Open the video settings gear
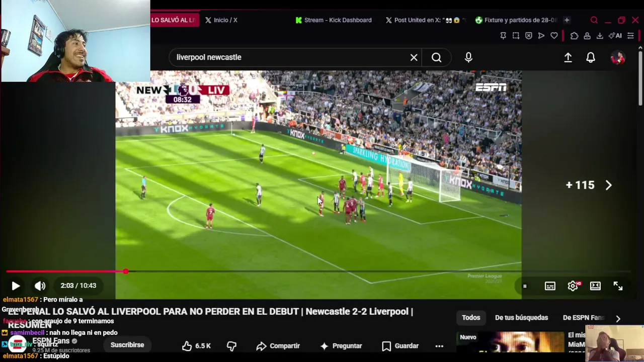Image resolution: width=644 pixels, height=362 pixels. tap(573, 286)
